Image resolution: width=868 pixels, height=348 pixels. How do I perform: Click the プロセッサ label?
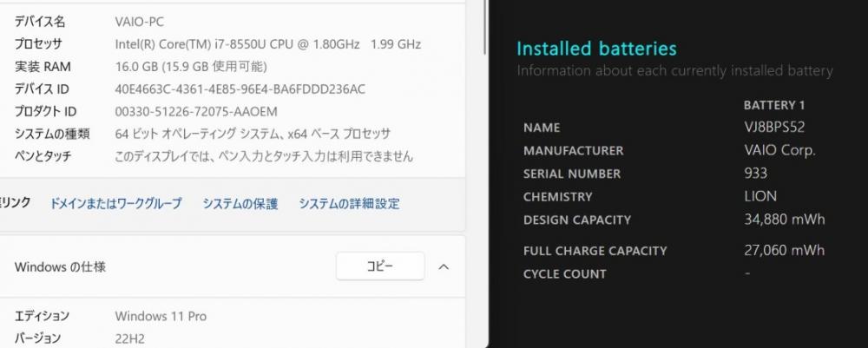38,44
